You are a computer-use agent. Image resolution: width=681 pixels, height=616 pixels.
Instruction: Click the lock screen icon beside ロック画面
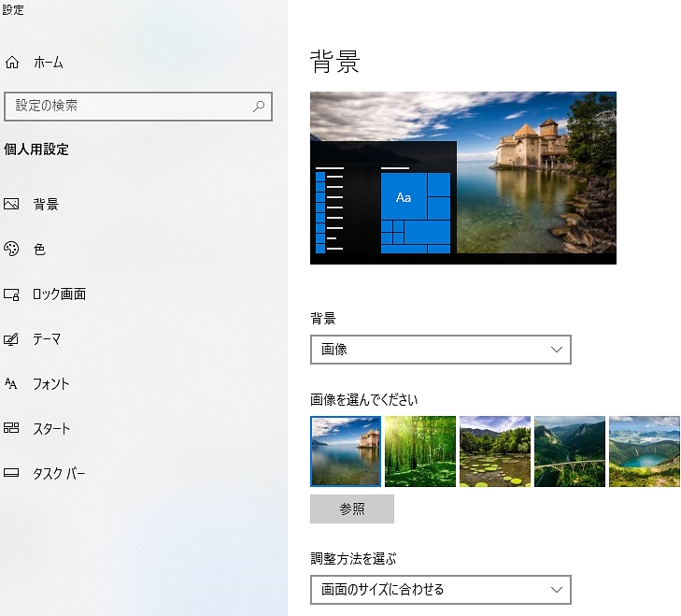click(11, 294)
